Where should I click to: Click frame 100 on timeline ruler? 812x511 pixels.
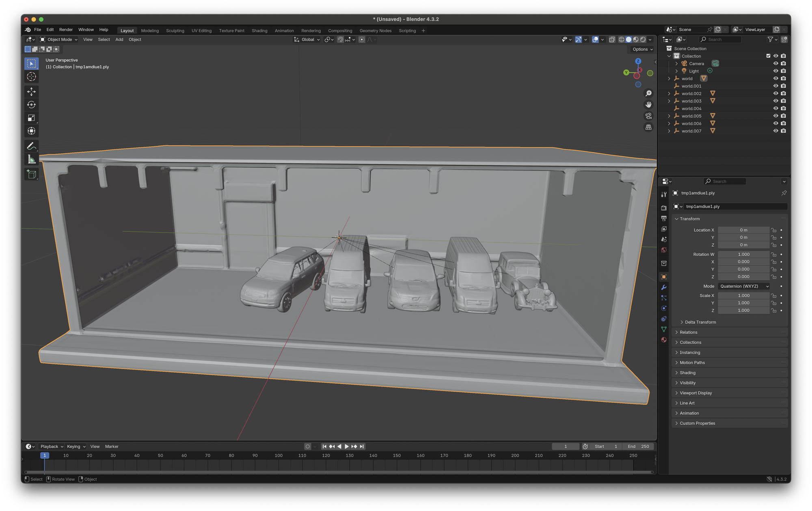tap(279, 455)
